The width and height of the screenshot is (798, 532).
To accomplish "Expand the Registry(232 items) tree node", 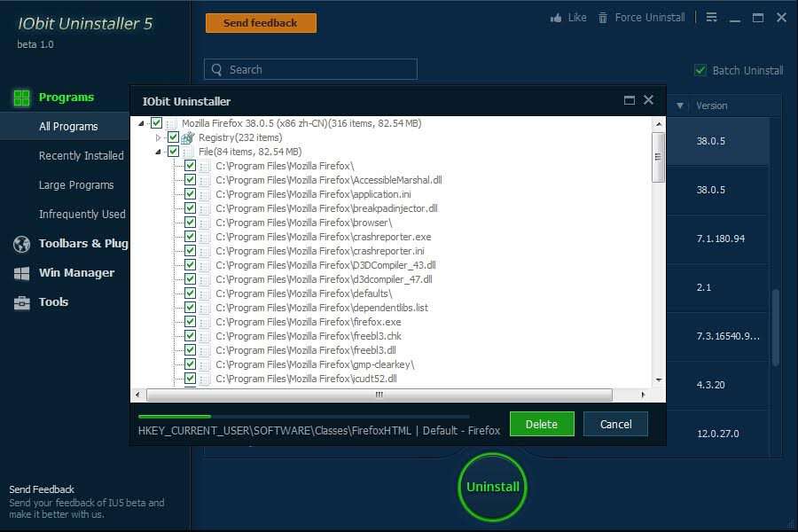I will coord(159,137).
